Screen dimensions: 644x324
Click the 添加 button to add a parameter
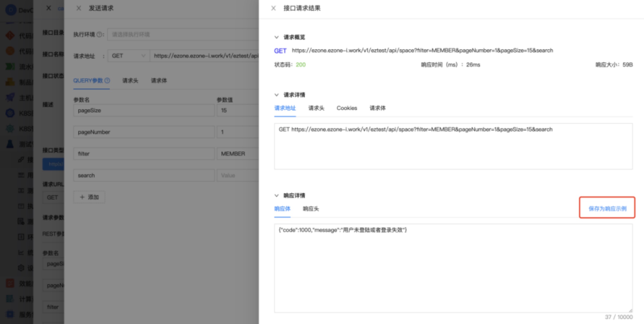89,197
